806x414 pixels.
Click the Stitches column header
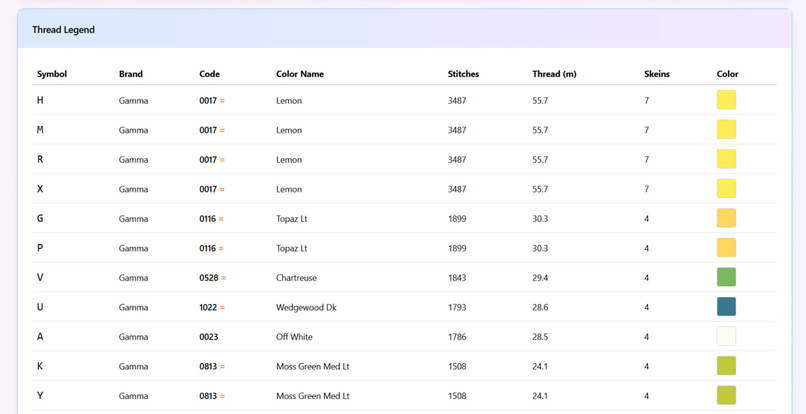[x=463, y=74]
